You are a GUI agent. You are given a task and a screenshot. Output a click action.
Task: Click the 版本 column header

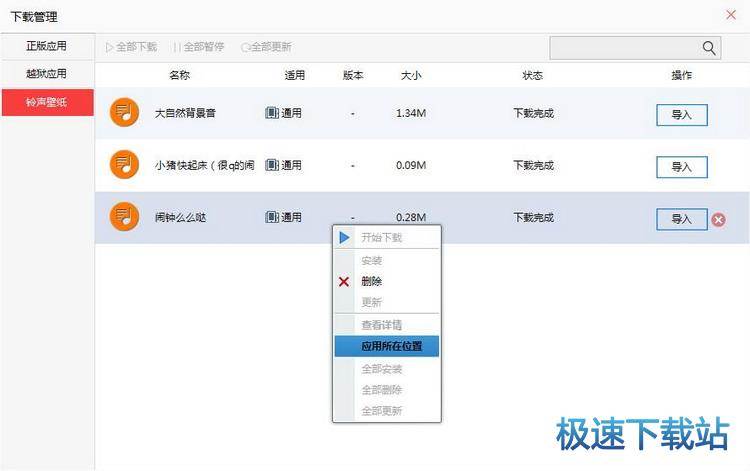point(353,75)
